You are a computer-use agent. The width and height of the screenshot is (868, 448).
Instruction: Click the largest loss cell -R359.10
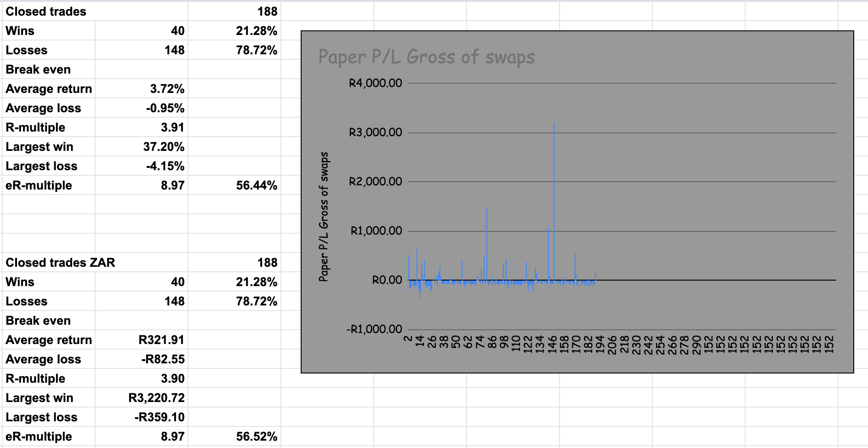159,417
